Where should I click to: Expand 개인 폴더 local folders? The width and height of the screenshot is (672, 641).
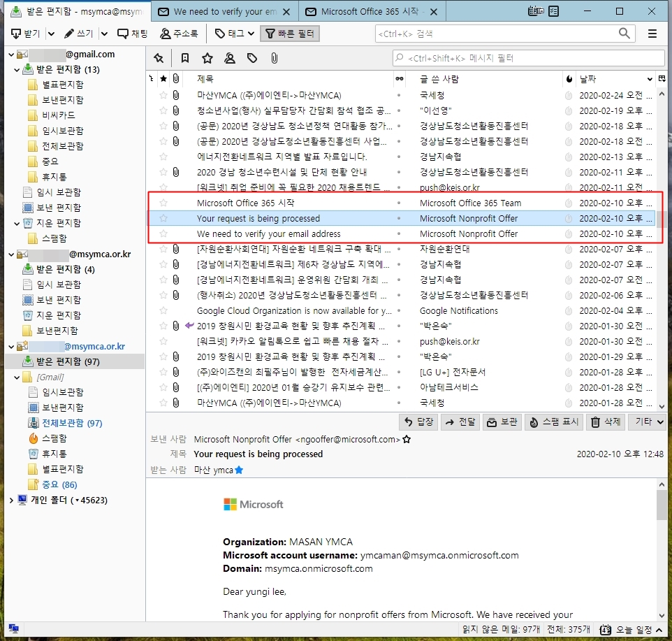tap(12, 500)
